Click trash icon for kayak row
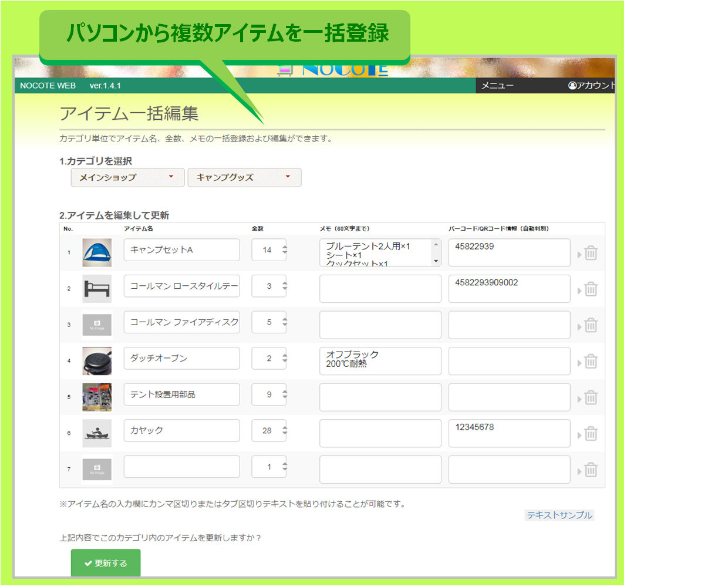The image size is (728, 587). (591, 434)
